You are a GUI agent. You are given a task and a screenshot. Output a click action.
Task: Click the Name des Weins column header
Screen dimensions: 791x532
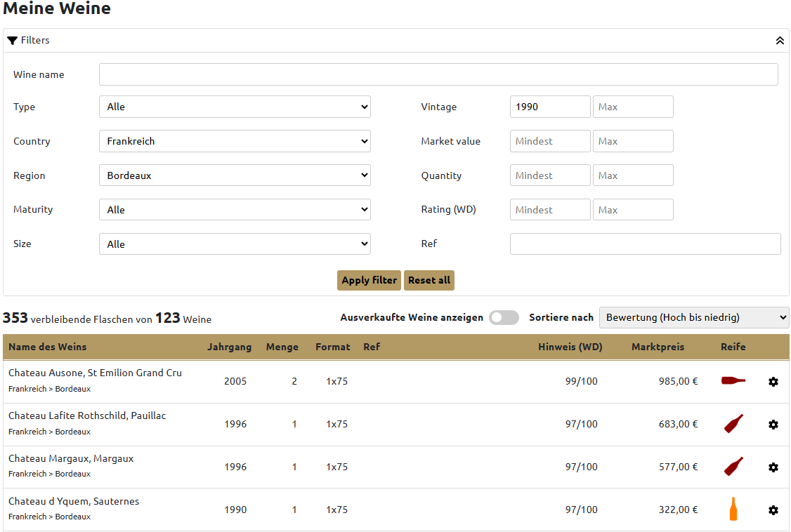coord(48,347)
